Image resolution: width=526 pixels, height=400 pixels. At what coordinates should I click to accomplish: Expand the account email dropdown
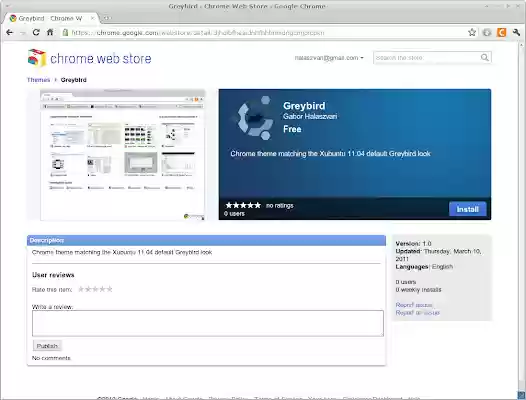(x=329, y=58)
